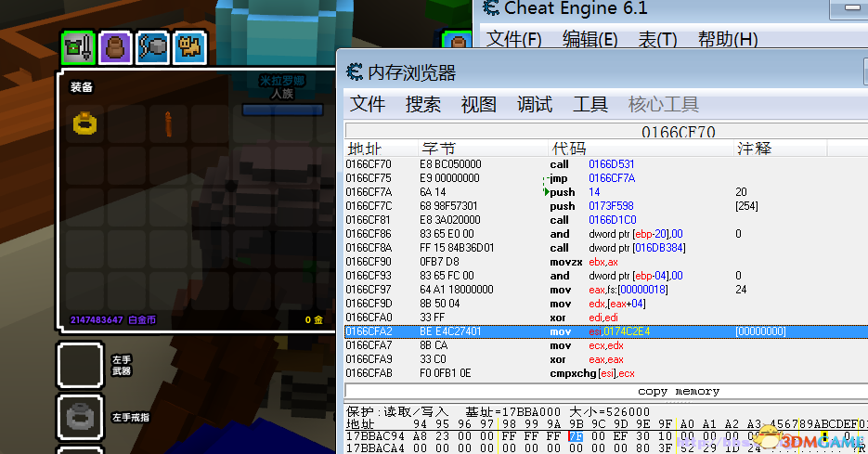Select the call row at 0166CF81

click(606, 220)
